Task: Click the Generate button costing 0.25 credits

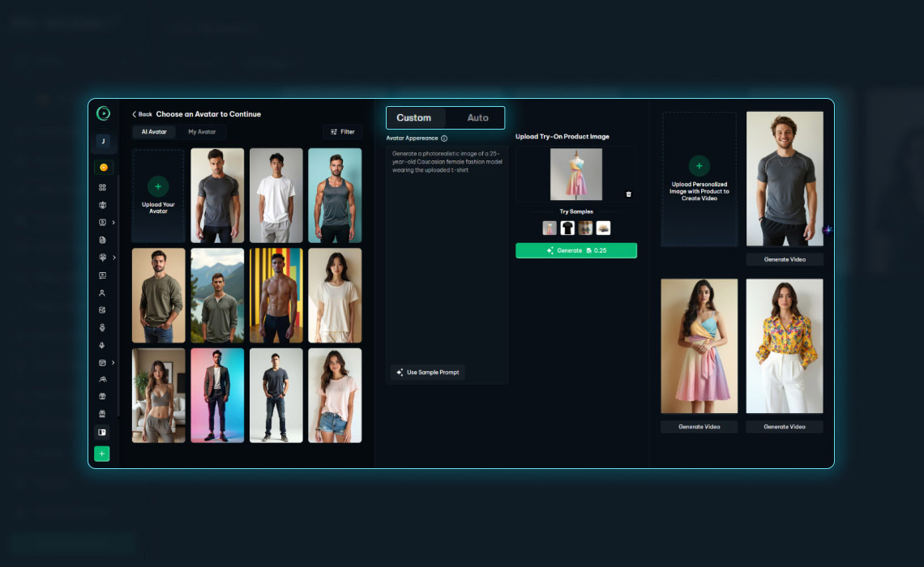Action: (x=576, y=250)
